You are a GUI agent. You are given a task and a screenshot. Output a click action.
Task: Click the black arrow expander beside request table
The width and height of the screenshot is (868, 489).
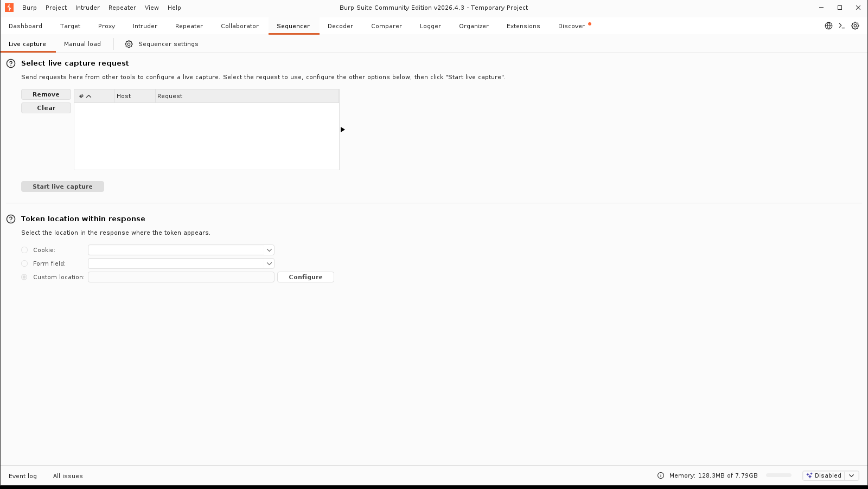coord(342,130)
